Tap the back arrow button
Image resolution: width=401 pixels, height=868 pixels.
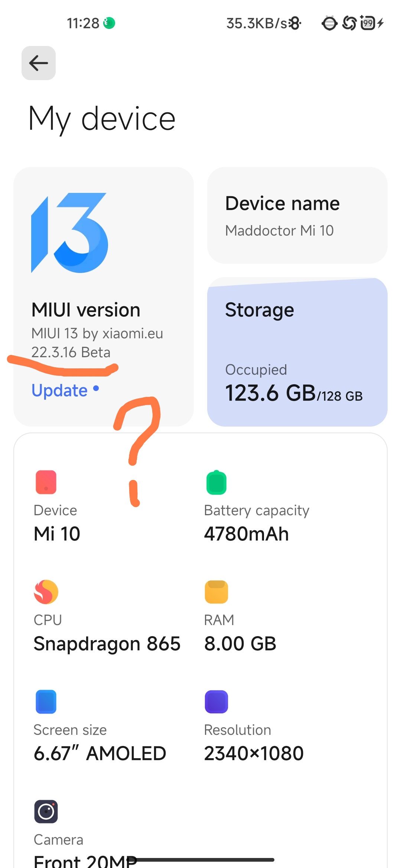[x=39, y=63]
